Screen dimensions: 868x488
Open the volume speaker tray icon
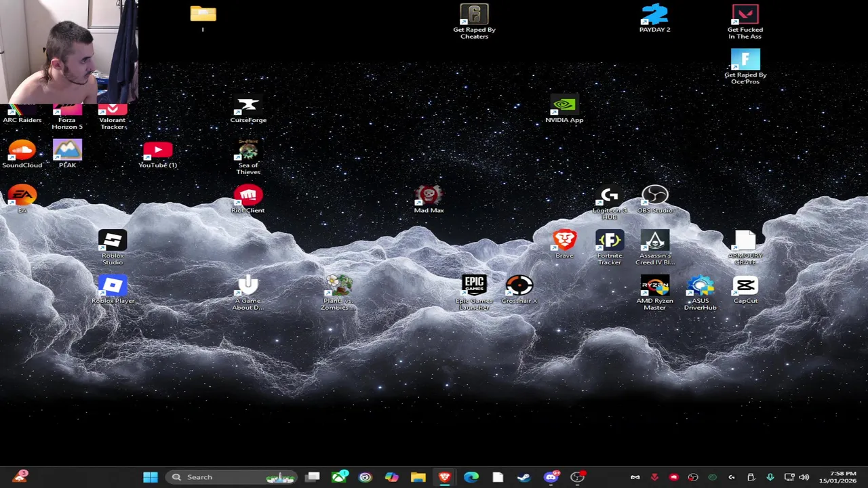[x=804, y=477]
